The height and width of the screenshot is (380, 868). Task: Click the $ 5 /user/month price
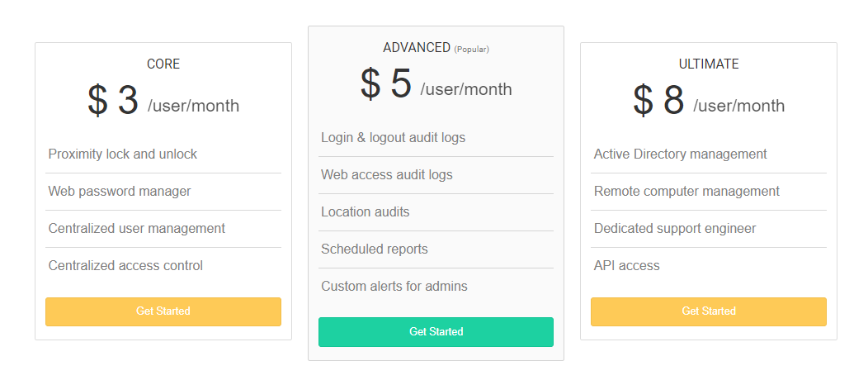[x=436, y=85]
